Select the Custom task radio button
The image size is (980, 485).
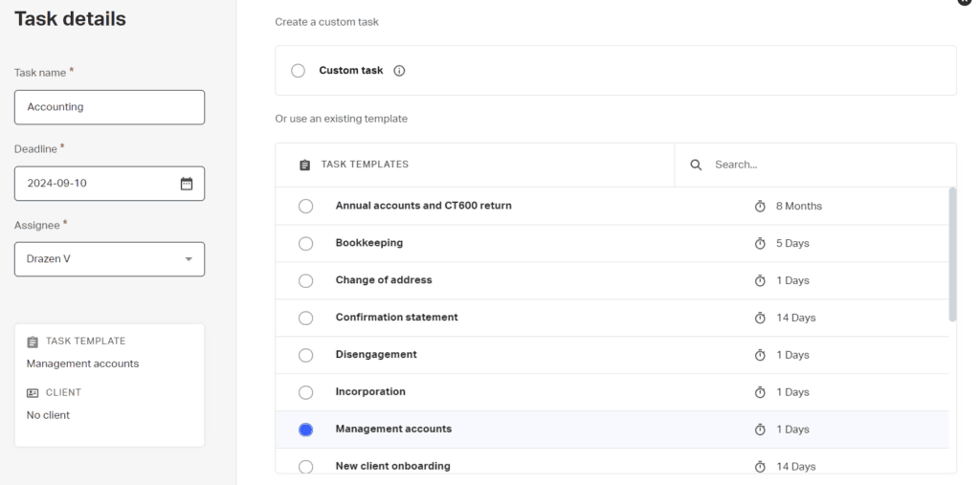(299, 71)
